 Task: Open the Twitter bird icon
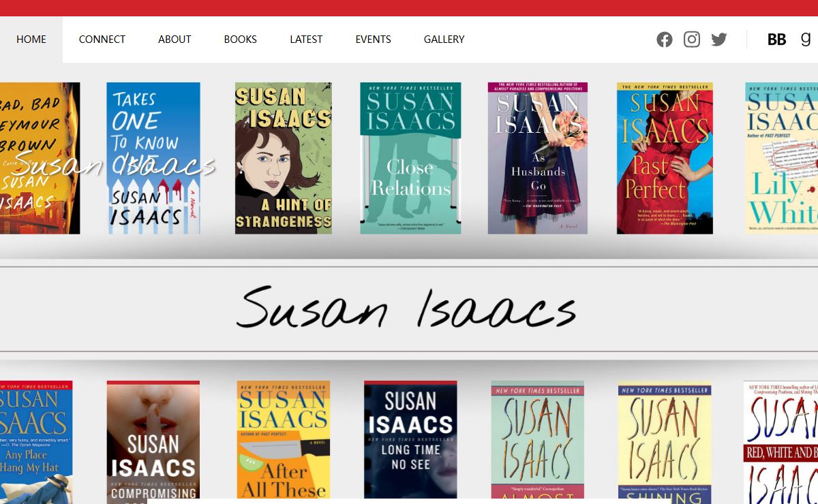coord(719,40)
